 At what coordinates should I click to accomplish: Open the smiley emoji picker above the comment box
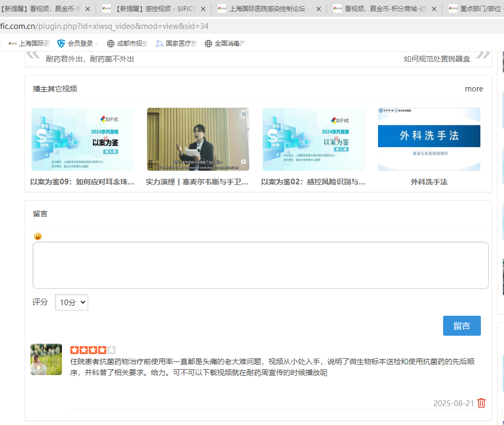click(x=37, y=236)
